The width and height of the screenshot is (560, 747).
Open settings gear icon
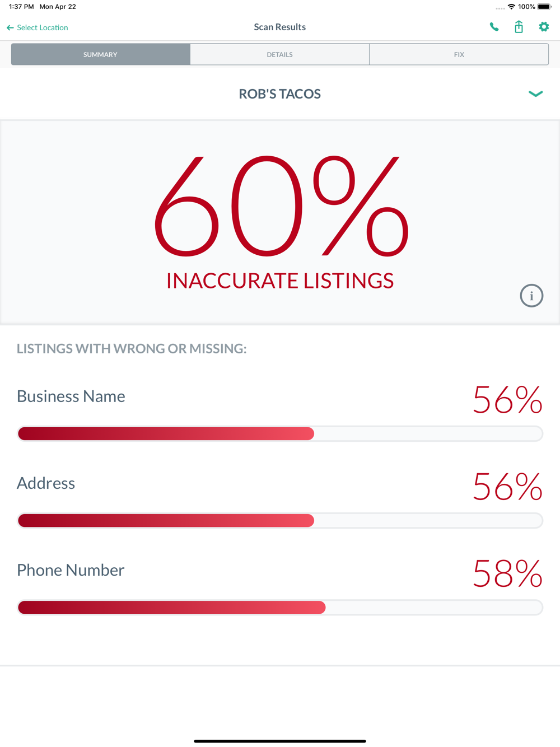(544, 27)
